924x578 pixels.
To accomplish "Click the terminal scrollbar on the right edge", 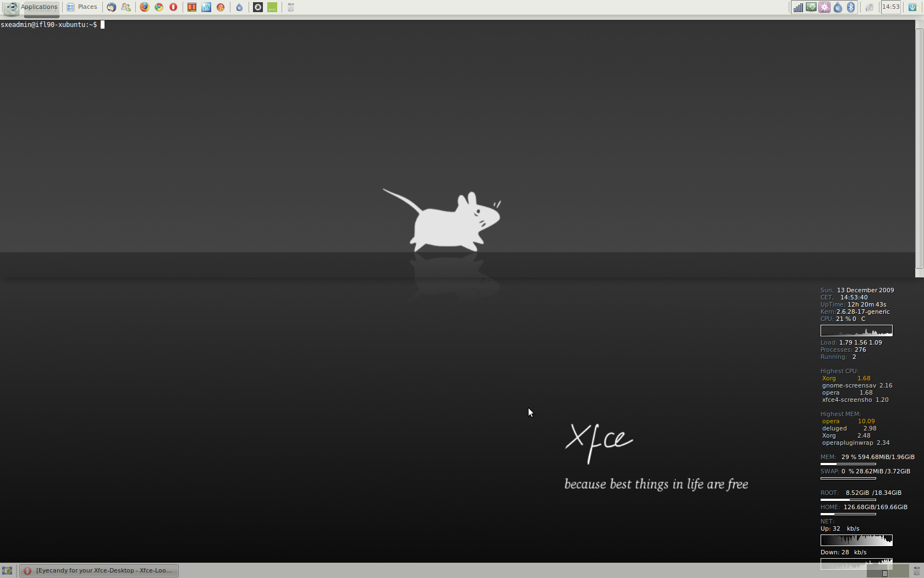I will click(x=919, y=149).
